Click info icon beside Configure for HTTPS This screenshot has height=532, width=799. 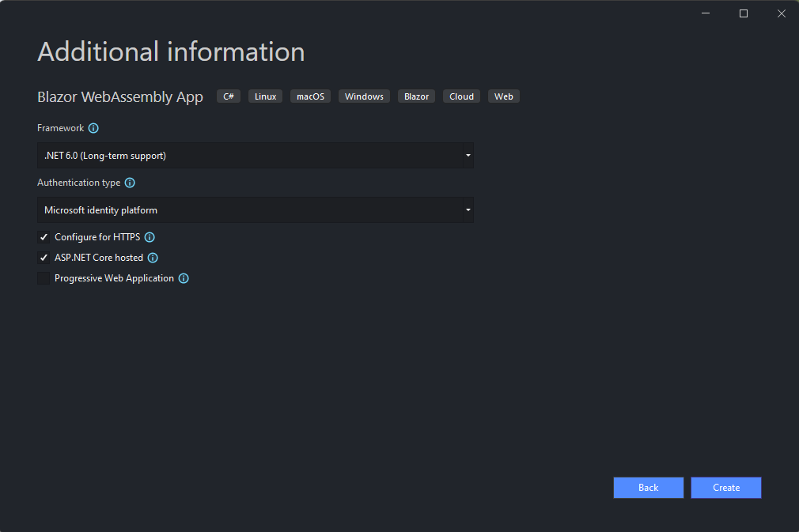tap(150, 237)
